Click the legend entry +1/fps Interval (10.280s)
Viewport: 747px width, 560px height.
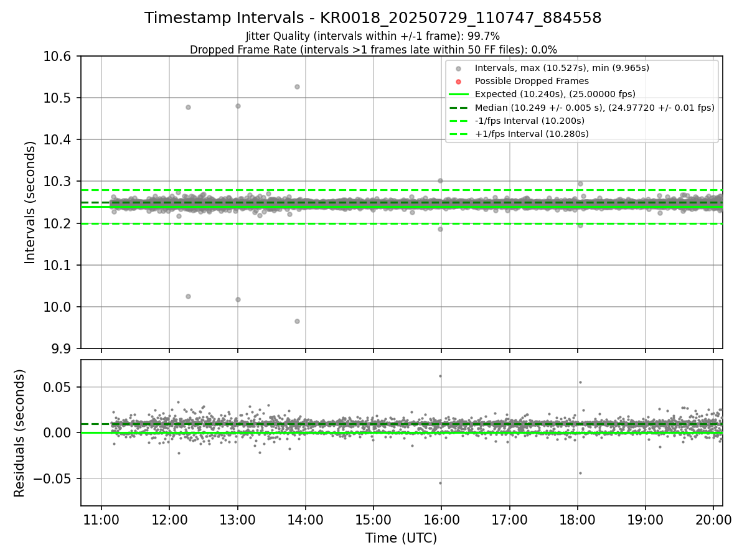tap(532, 134)
